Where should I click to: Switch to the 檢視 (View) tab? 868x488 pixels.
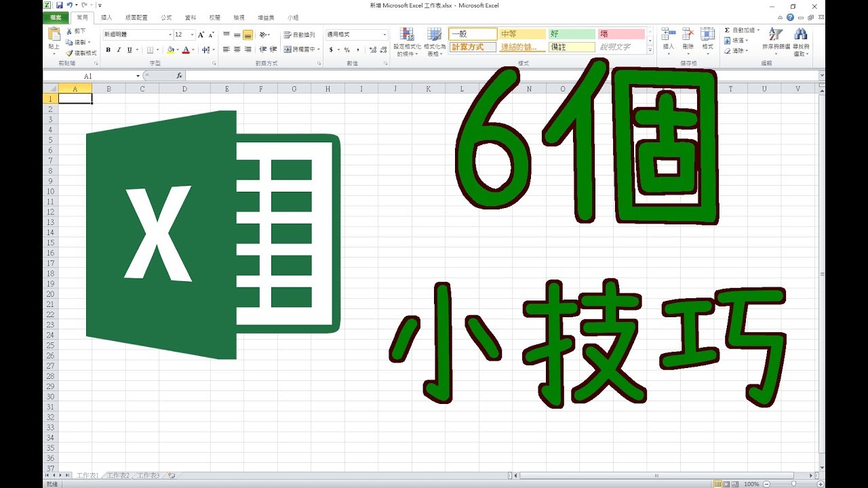[239, 18]
